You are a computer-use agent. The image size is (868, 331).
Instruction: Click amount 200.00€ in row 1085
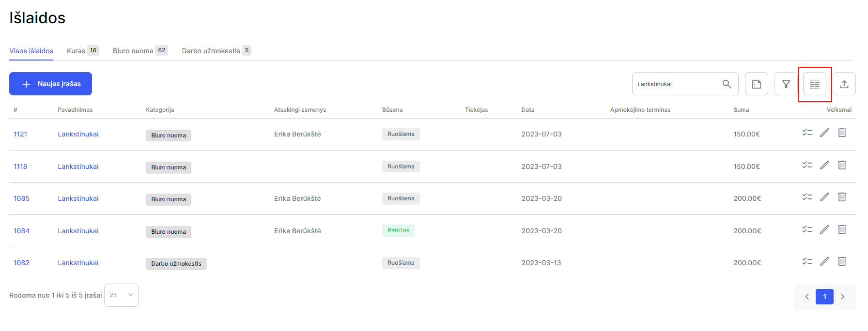click(x=747, y=198)
